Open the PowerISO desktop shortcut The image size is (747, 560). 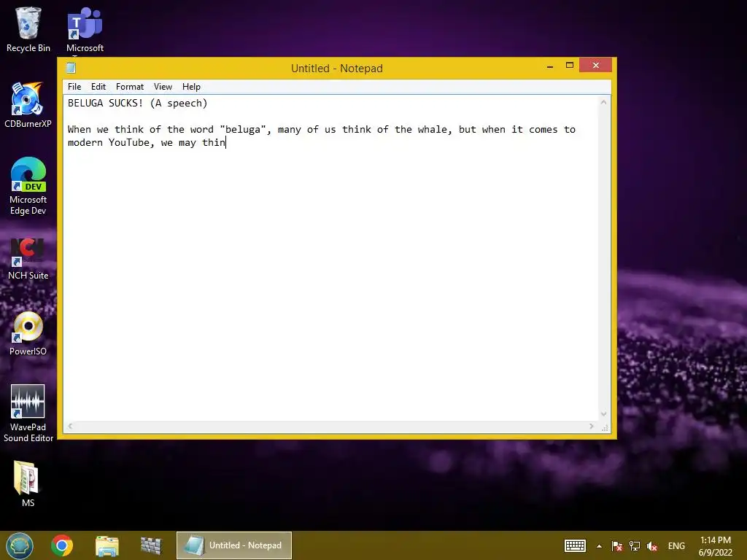click(28, 333)
